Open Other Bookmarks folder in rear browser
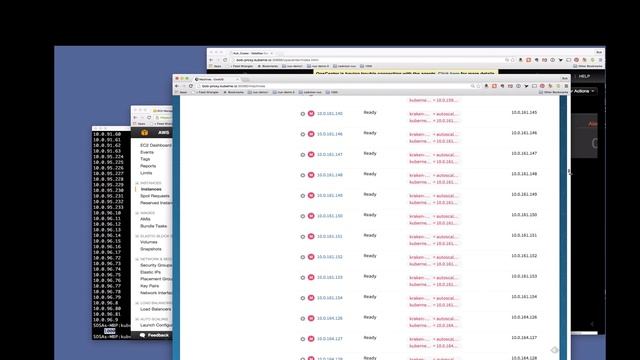This screenshot has width=640, height=360. tap(588, 66)
